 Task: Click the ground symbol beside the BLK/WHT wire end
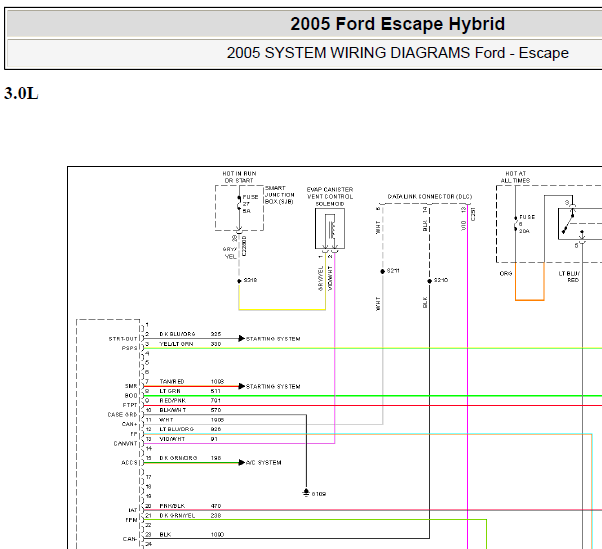(306, 493)
